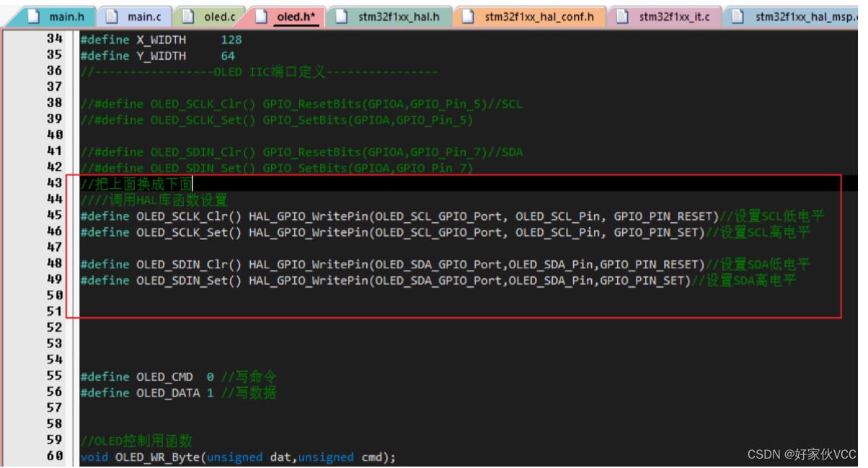Click OLED_SDA_Pin on line 48
The image size is (868, 468).
(551, 264)
